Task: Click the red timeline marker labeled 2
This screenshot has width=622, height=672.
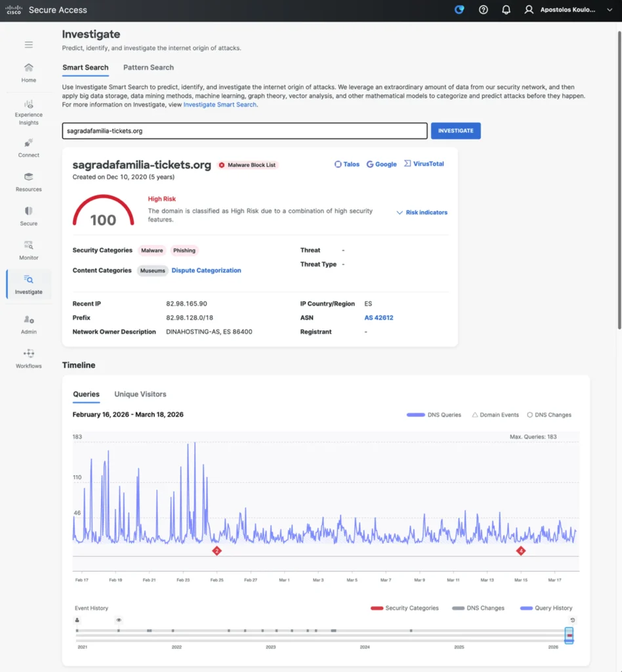Action: pos(217,551)
